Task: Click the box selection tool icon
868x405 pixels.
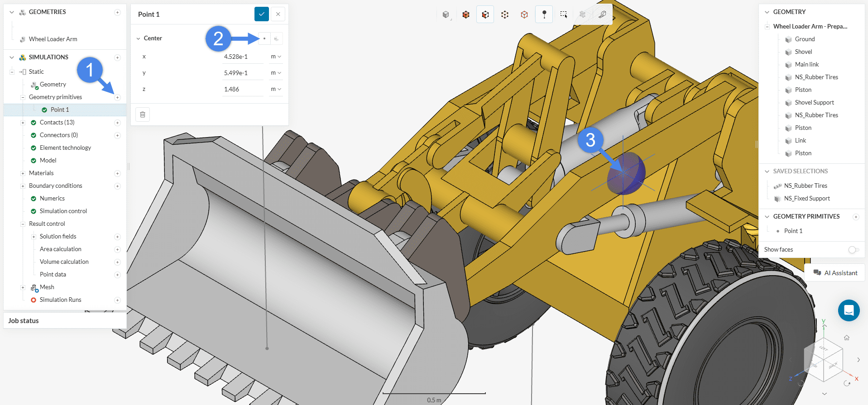Action: (564, 14)
